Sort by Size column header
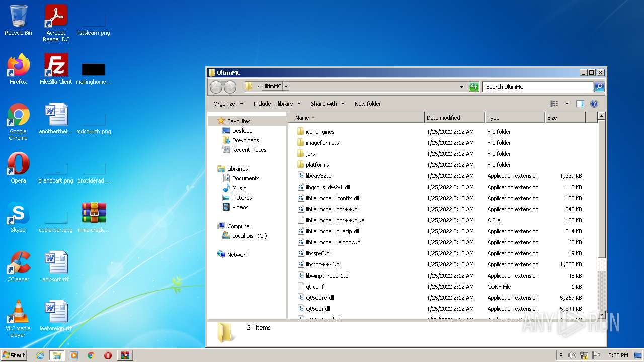Screen dimensions: 644x362 tap(566, 118)
